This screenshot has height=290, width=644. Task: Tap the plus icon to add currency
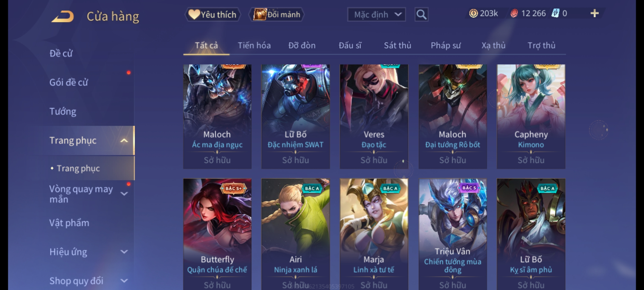coord(595,13)
